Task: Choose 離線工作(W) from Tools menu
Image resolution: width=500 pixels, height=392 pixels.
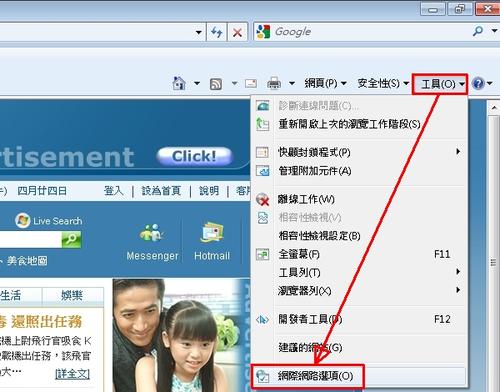Action: tap(359, 199)
